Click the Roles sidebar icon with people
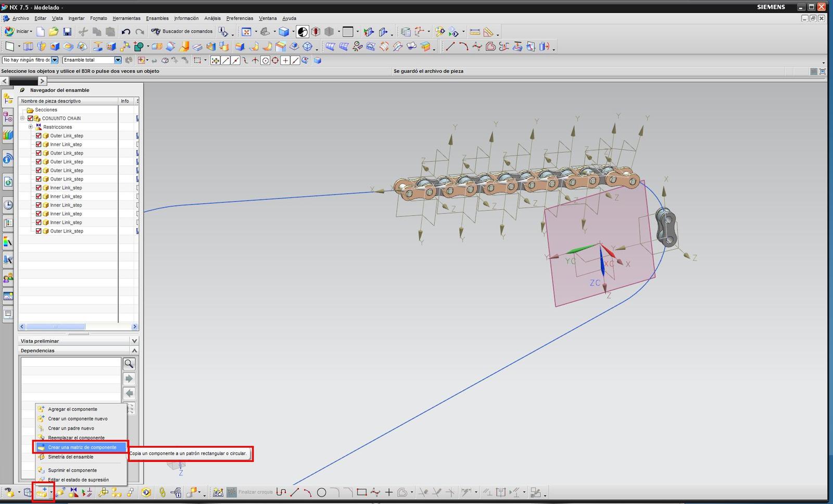Image resolution: width=833 pixels, height=504 pixels. (x=8, y=278)
